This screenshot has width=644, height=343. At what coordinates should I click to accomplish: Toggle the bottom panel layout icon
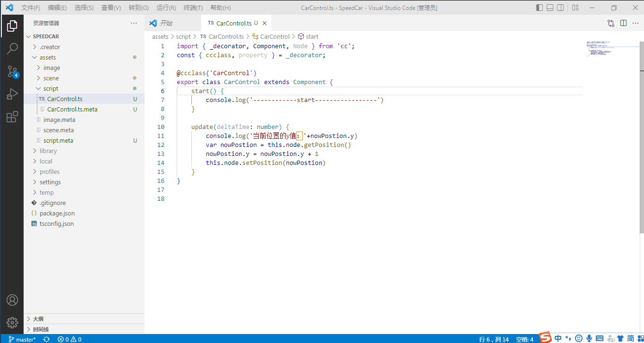point(550,8)
